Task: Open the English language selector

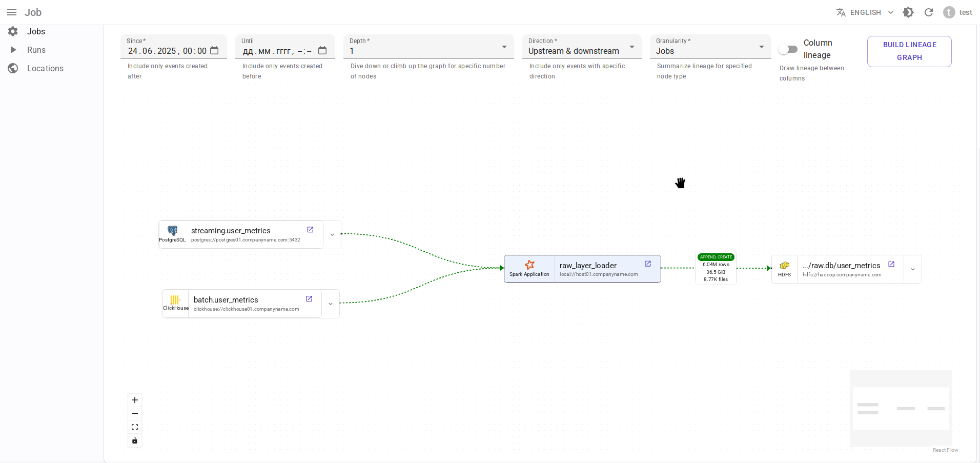Action: point(865,12)
